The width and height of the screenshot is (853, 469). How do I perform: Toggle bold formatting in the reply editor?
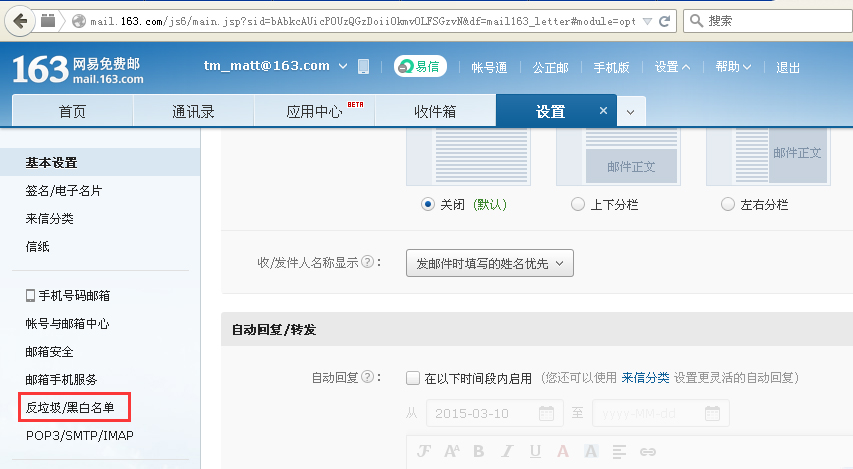pos(478,451)
